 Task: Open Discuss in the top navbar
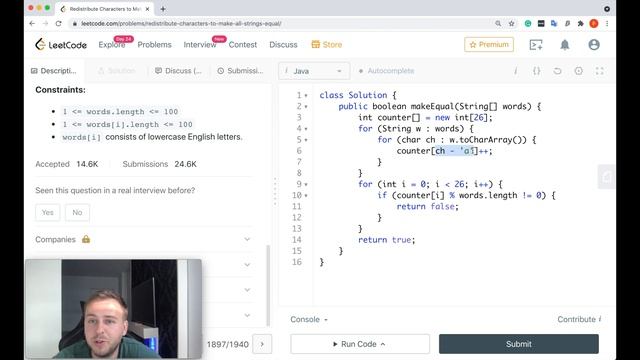(283, 45)
